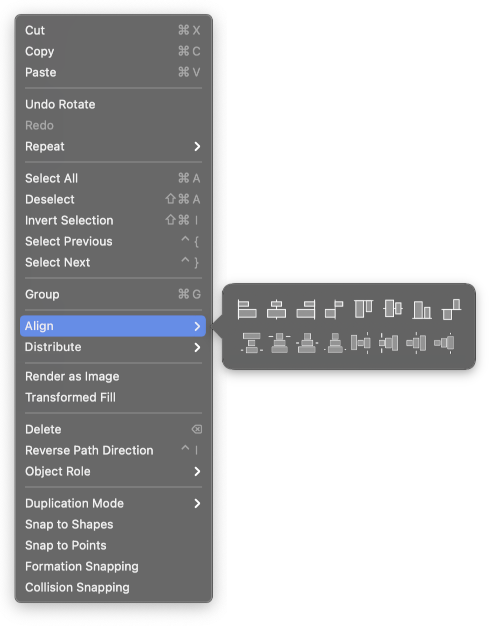The height and width of the screenshot is (626, 489).
Task: Expand the Duplication Mode submenu
Action: click(x=113, y=503)
